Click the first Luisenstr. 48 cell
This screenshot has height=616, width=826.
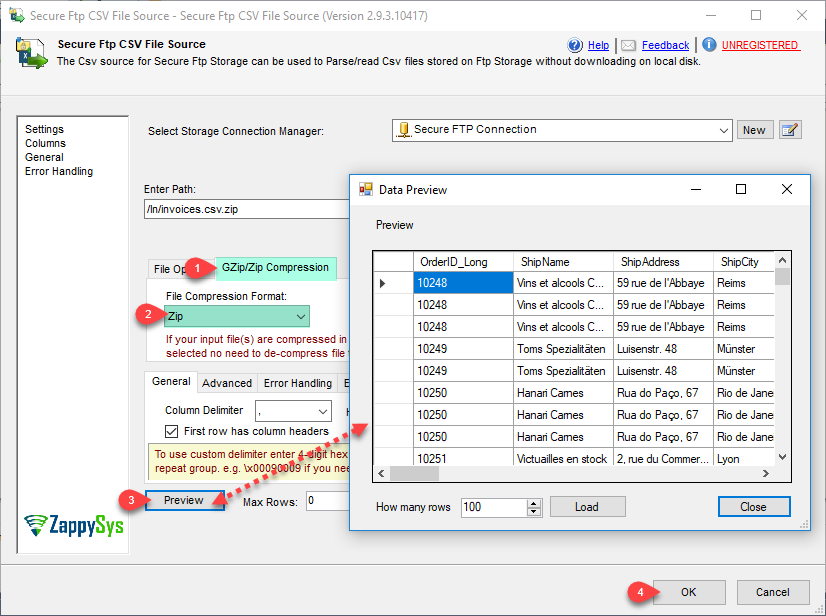(664, 349)
